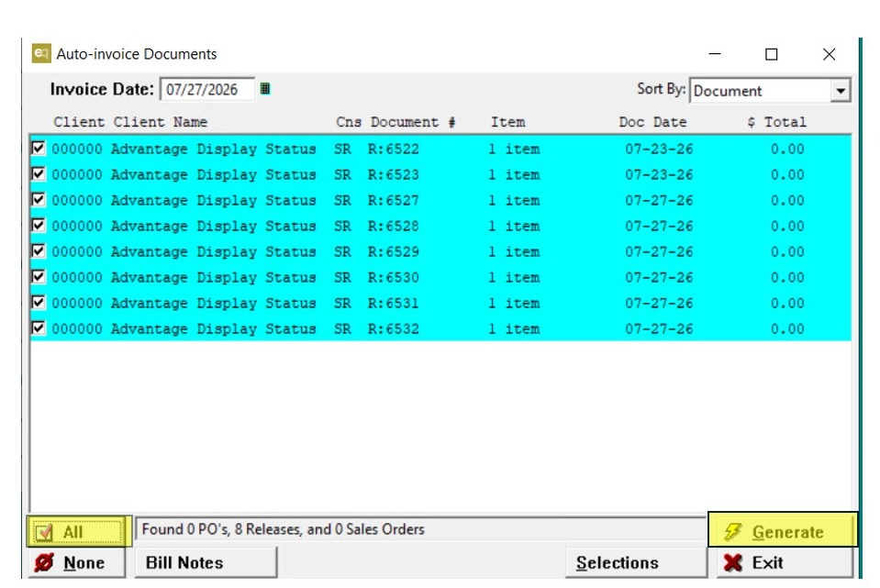
Task: Expand the Sort By dropdown arrow
Action: click(841, 91)
